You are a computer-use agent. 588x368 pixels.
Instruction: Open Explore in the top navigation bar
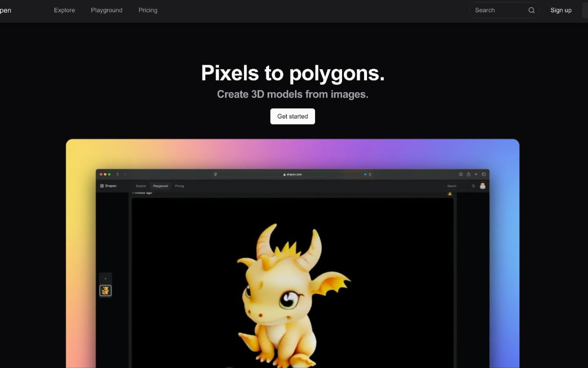coord(64,10)
